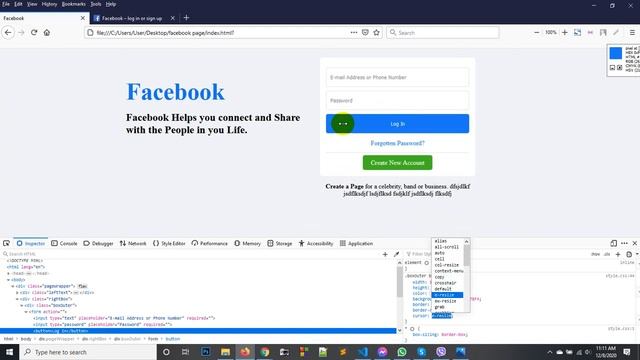Click the E-mail Address or Phone Number field
Image resolution: width=640 pixels, height=360 pixels.
click(x=397, y=77)
